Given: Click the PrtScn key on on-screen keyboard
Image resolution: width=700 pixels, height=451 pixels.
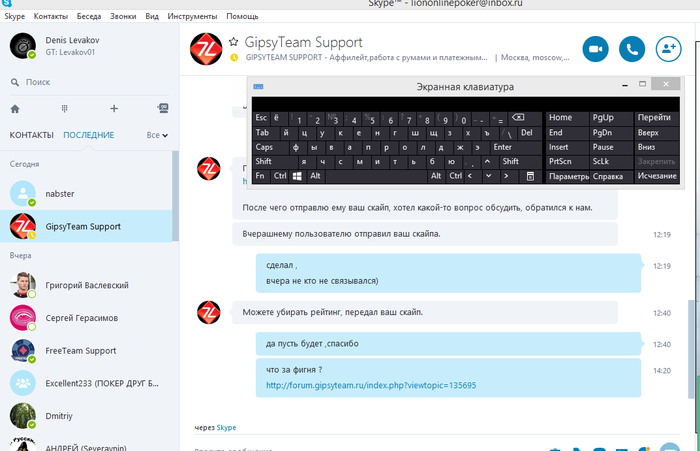Looking at the screenshot, I should click(567, 162).
